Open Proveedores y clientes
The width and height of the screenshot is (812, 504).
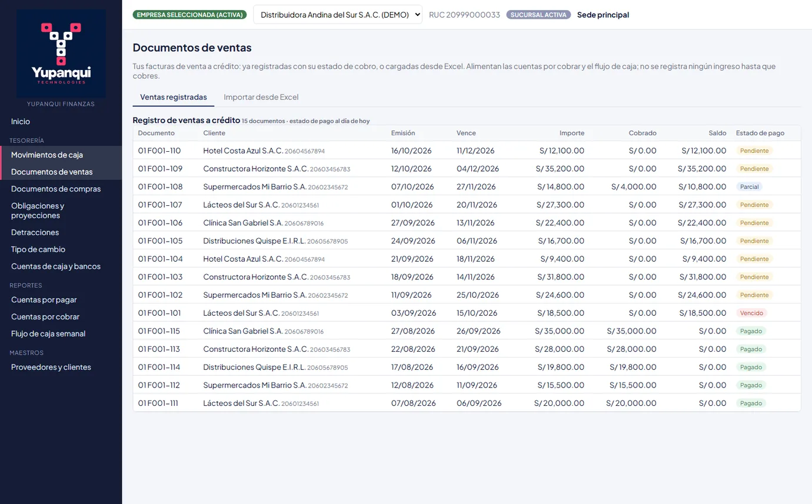(61, 368)
